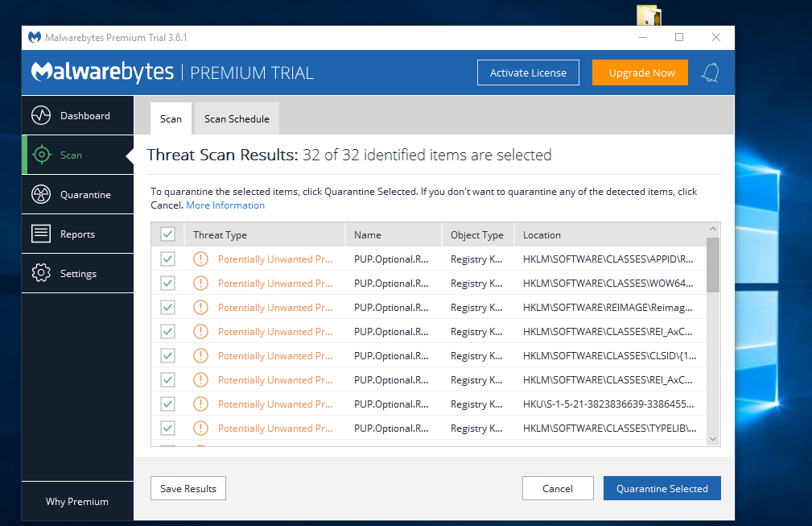Open the More Information link

point(225,205)
